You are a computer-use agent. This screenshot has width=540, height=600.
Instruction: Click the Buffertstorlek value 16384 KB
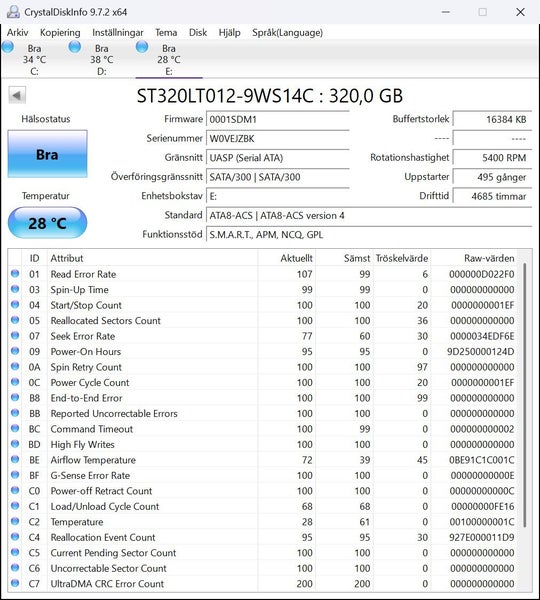coord(492,119)
